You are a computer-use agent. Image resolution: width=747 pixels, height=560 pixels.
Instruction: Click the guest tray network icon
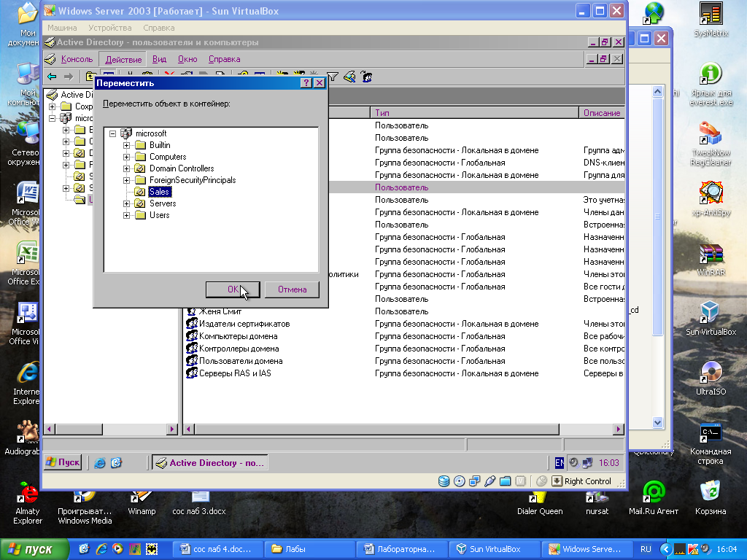(x=587, y=462)
